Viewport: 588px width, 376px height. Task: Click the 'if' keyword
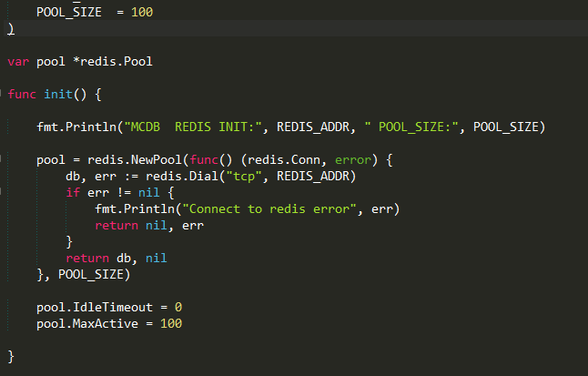(73, 192)
